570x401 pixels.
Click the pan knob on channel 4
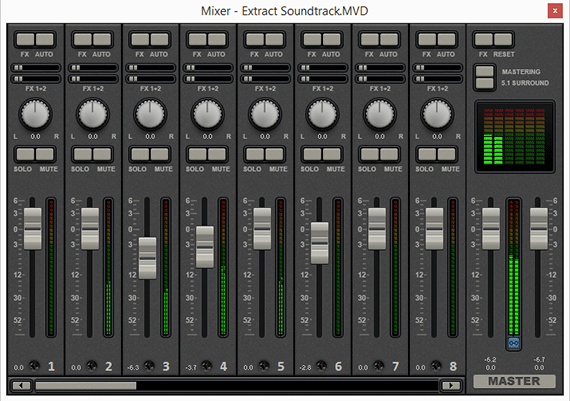tap(208, 114)
